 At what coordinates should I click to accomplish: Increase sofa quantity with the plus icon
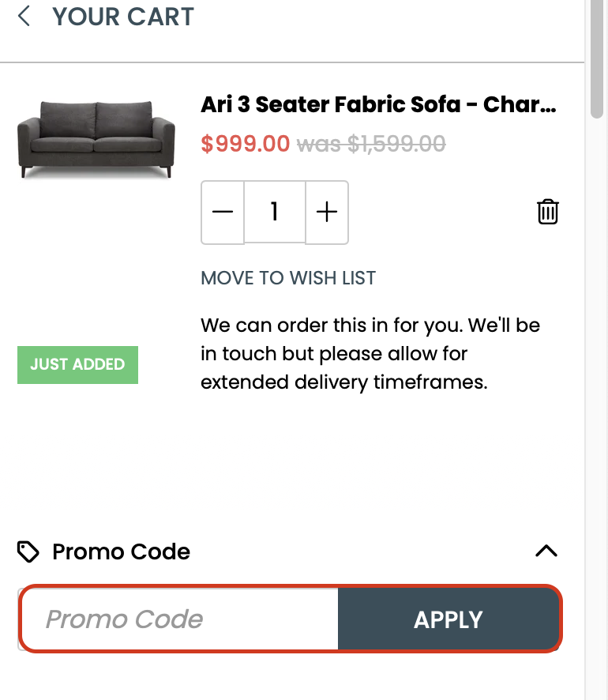[x=326, y=211]
